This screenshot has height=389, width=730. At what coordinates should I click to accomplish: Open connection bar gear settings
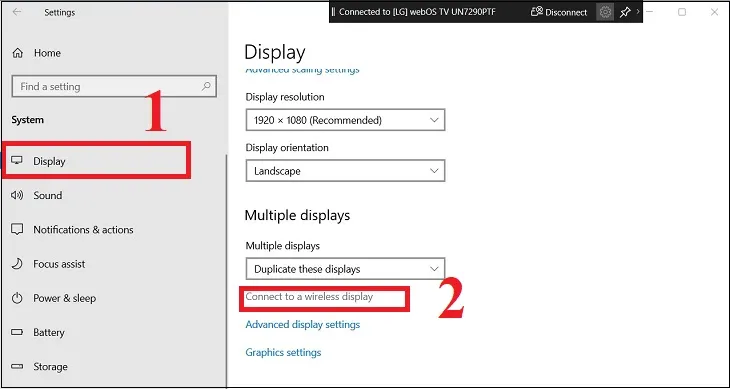click(x=605, y=12)
